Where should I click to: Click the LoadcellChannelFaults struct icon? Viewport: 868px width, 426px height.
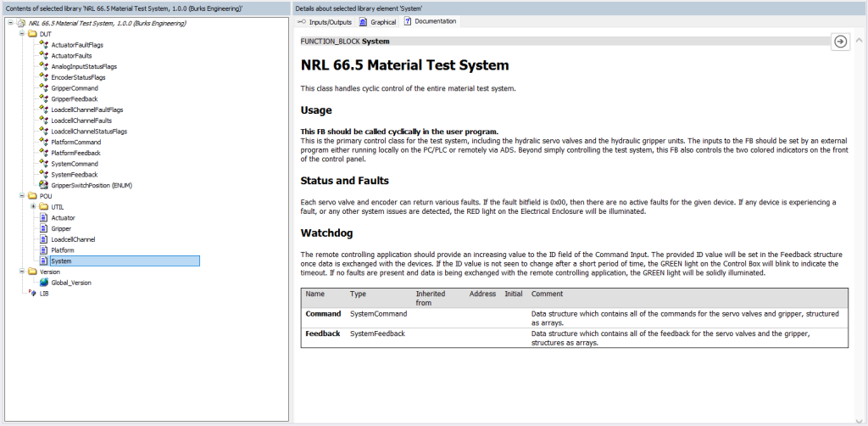tap(44, 121)
